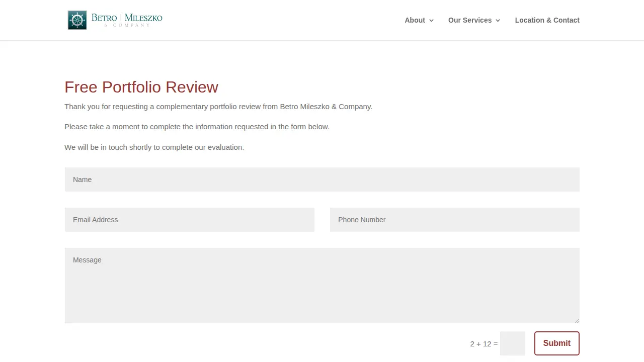
Task: Expand the Our Services chevron
Action: 498,21
